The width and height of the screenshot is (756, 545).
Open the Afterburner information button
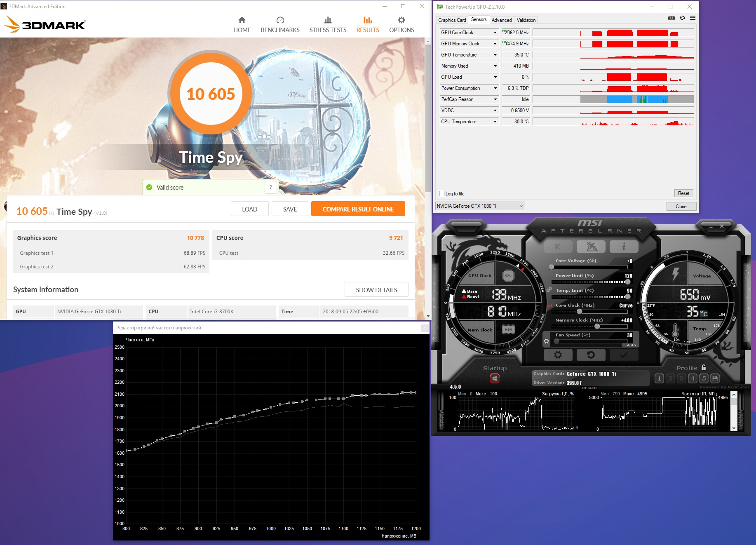(x=624, y=247)
